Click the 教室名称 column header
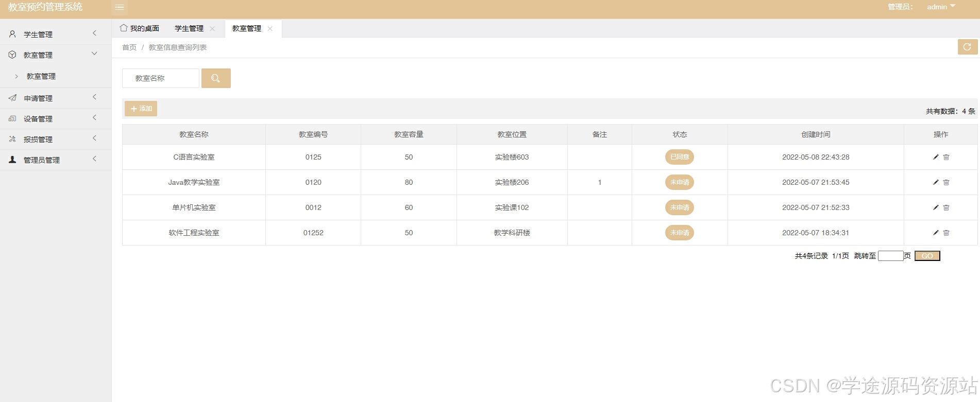This screenshot has width=980, height=402. click(194, 134)
